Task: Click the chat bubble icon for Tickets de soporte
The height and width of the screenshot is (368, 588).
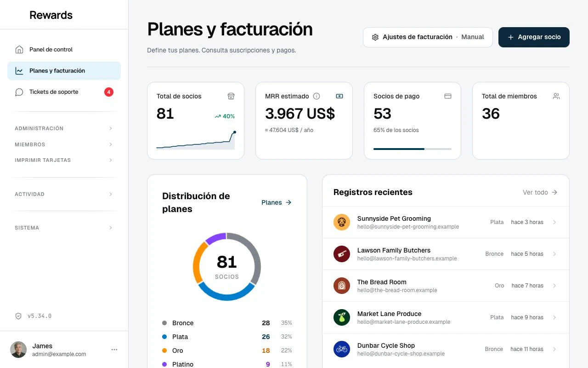Action: coord(19,92)
